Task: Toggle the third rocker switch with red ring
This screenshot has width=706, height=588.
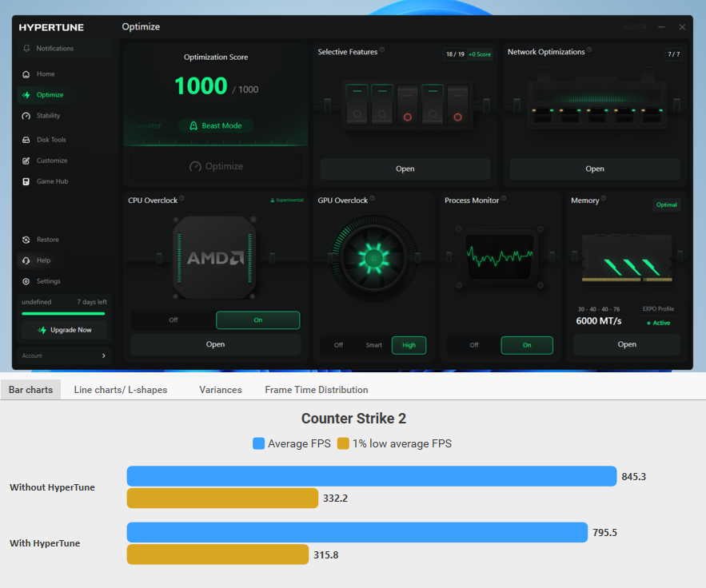Action: (408, 105)
